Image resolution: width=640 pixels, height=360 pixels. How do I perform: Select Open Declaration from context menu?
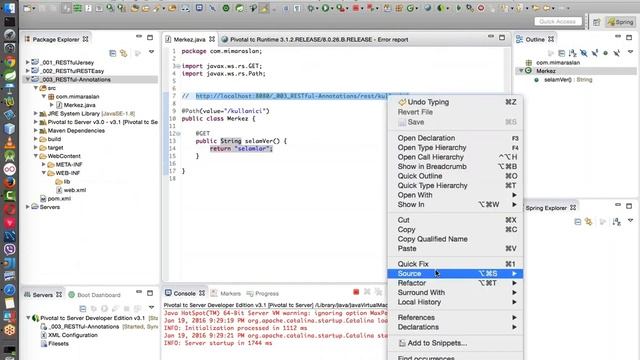pos(455,138)
